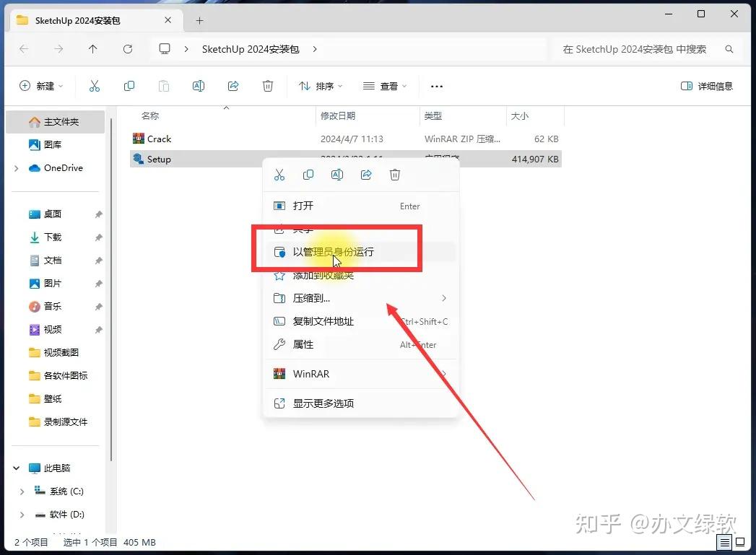
Task: Click the Cut icon in the toolbar
Action: pos(95,86)
